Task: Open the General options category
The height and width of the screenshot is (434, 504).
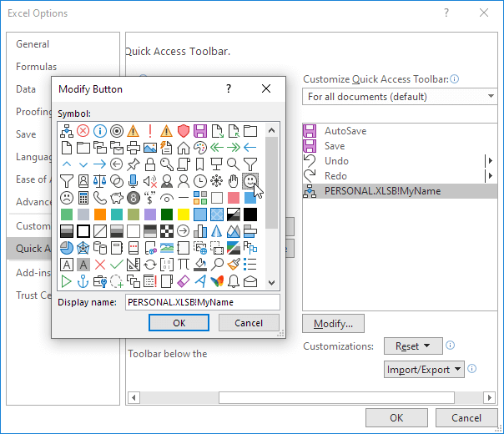Action: click(x=33, y=44)
